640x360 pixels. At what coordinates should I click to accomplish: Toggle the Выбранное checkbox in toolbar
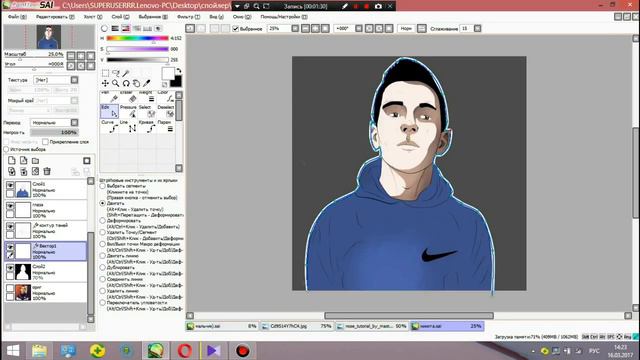(x=236, y=29)
